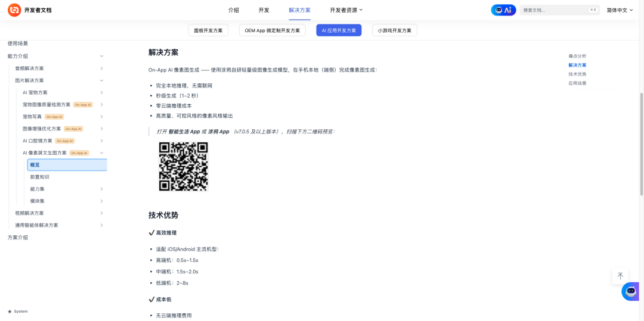This screenshot has width=644, height=321.
Task: Click the 技术优势 section heading
Action: pyautogui.click(x=163, y=215)
